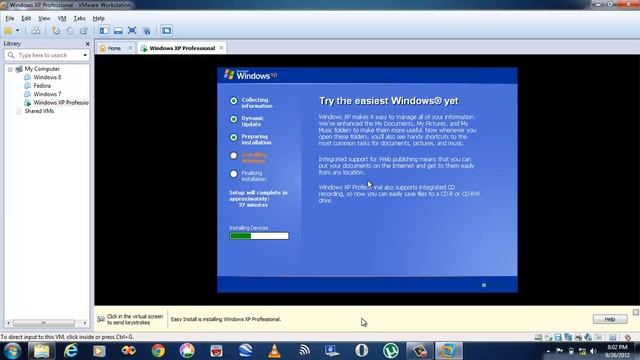The image size is (640, 360).
Task: Click the revert to snapshot icon
Action: click(70, 31)
